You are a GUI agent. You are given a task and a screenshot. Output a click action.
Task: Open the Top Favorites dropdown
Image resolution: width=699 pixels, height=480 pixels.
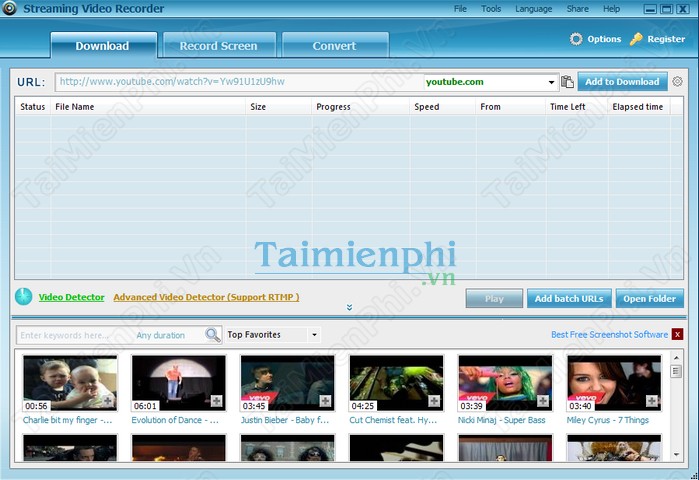tap(314, 335)
